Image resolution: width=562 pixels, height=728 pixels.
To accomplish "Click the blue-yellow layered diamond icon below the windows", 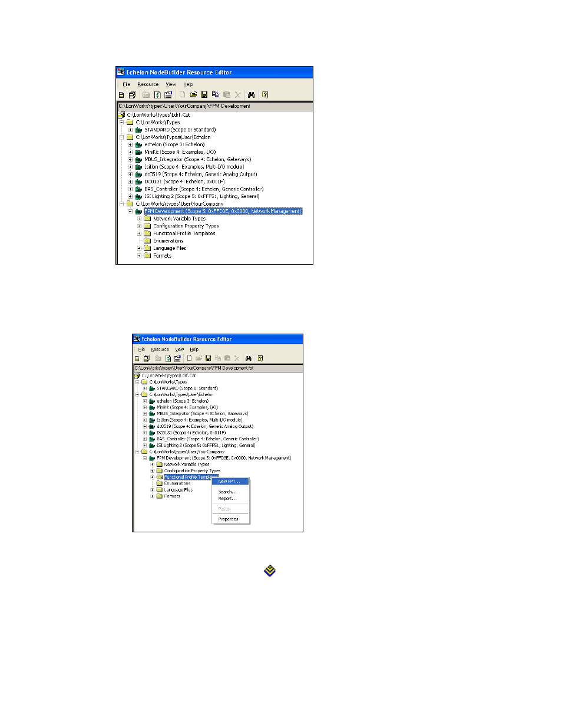I will coord(270,571).
